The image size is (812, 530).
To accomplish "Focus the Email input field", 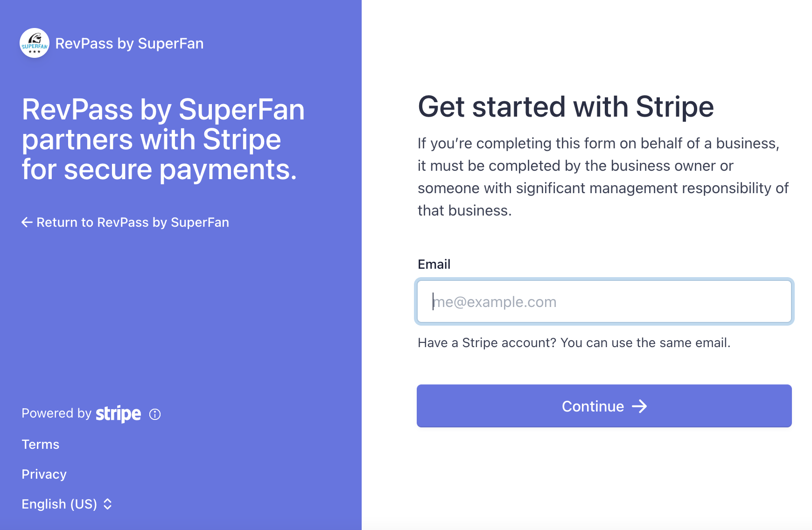I will click(604, 301).
